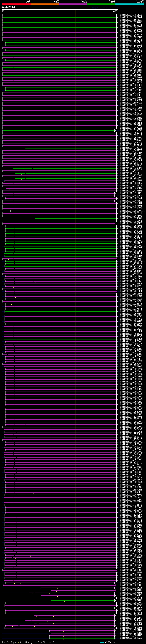146x644 pixels.
Task: Select hit label UniRef100_C5E1A6
Action: 131,366
